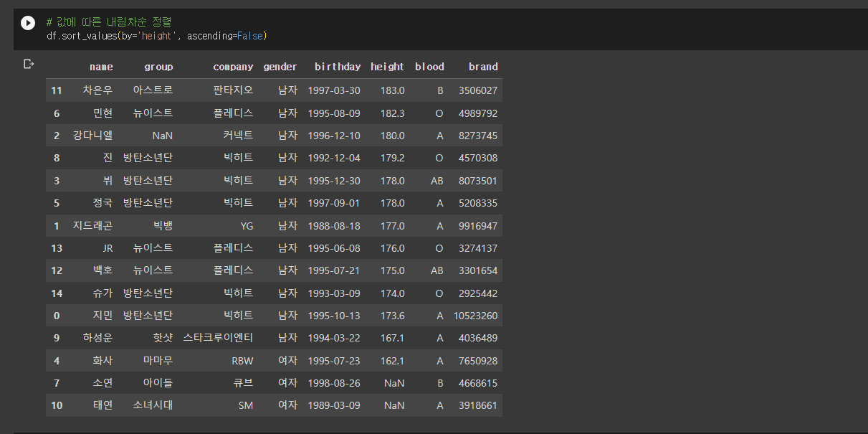
Task: Click the 'height' column header
Action: [x=388, y=67]
